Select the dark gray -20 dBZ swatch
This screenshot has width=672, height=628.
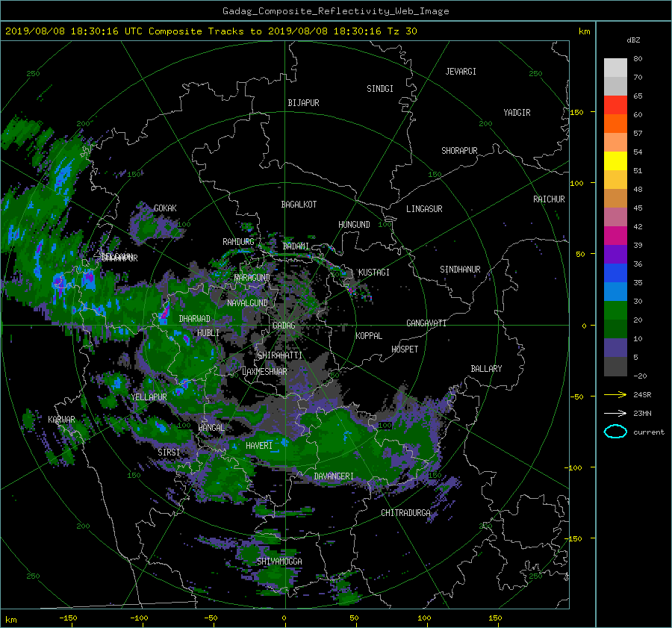(615, 367)
